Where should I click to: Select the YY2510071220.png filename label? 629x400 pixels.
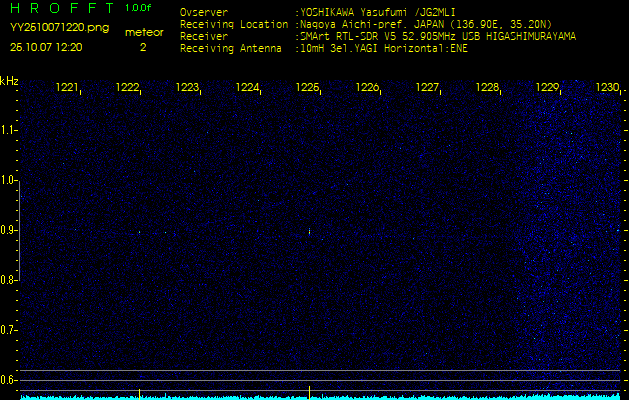click(48, 31)
